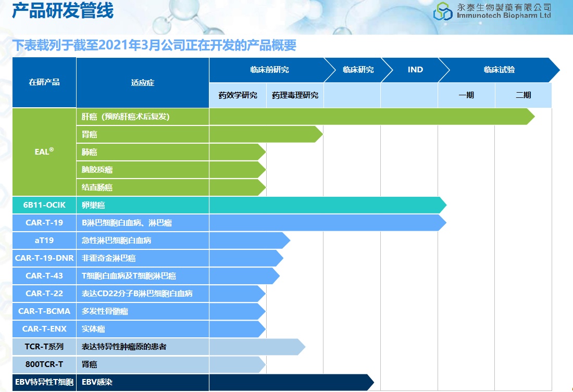Select the EAL product cell
The image size is (573, 392).
[x=44, y=152]
